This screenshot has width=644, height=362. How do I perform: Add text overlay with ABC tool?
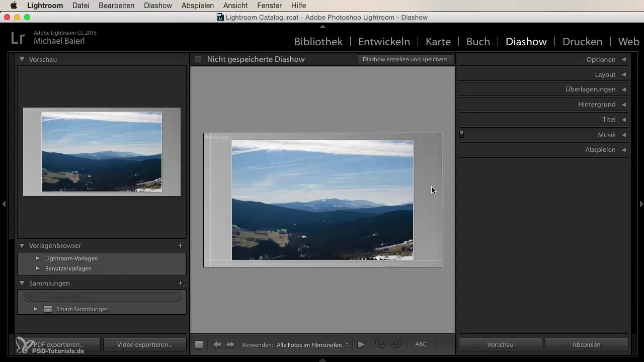[421, 344]
